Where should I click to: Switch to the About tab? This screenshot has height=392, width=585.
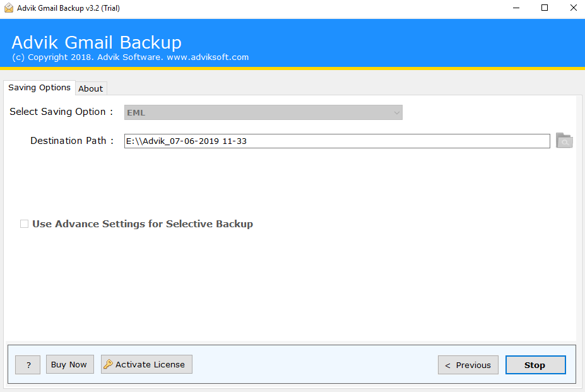[x=91, y=88]
